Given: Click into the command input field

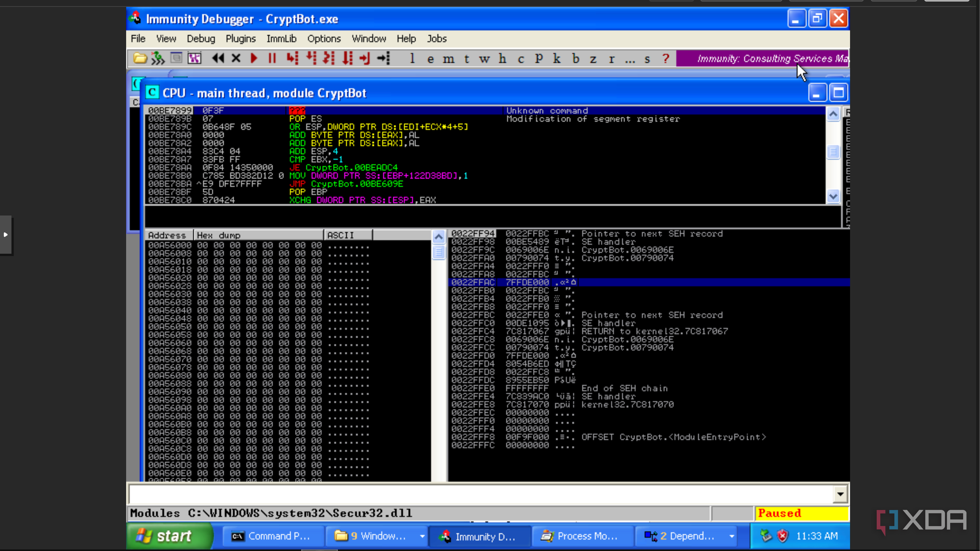Looking at the screenshot, I should click(481, 494).
